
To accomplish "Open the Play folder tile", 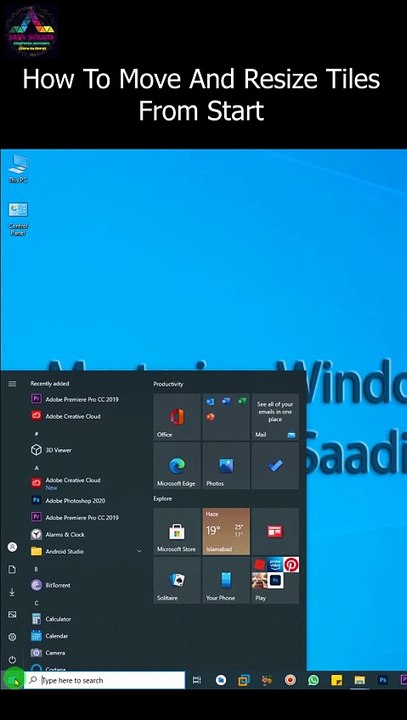I will 275,580.
